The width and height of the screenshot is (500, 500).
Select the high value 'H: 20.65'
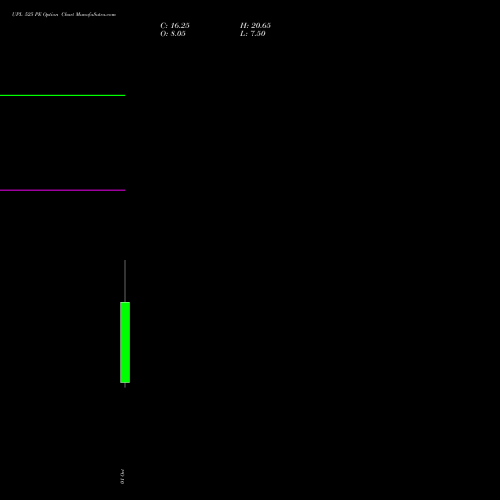256,26
